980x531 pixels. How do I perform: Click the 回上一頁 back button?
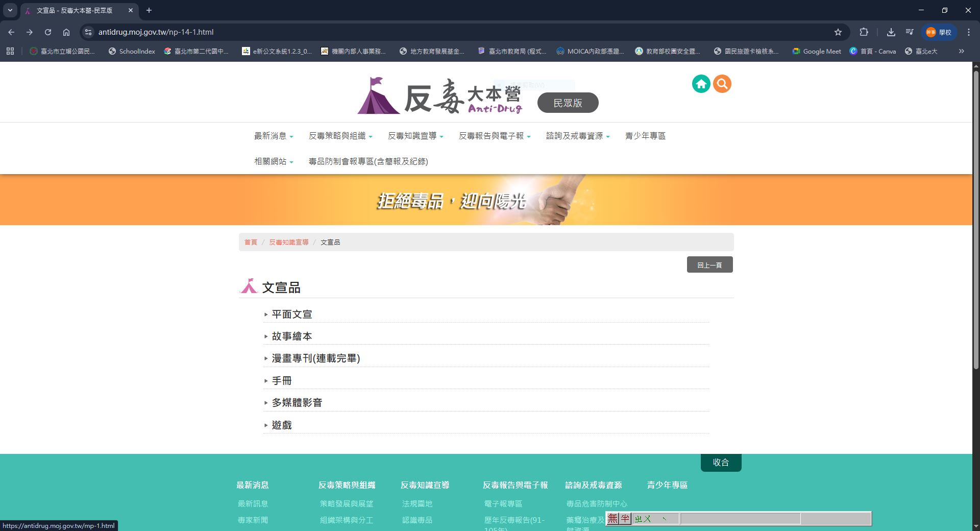click(709, 265)
